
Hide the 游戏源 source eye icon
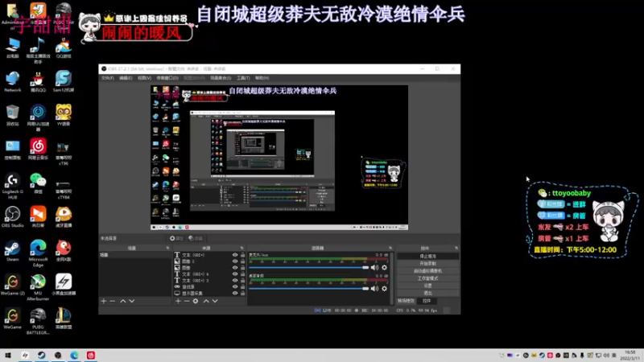click(235, 286)
